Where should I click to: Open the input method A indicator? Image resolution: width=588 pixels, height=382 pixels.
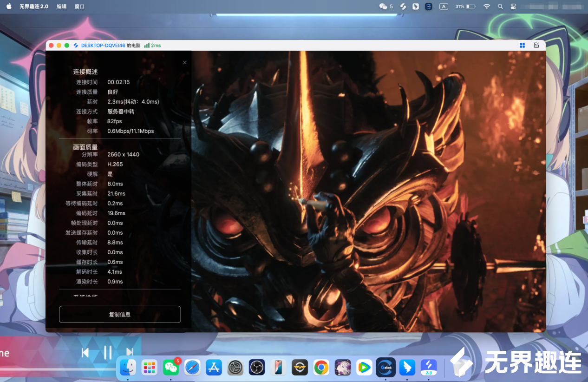pos(444,7)
